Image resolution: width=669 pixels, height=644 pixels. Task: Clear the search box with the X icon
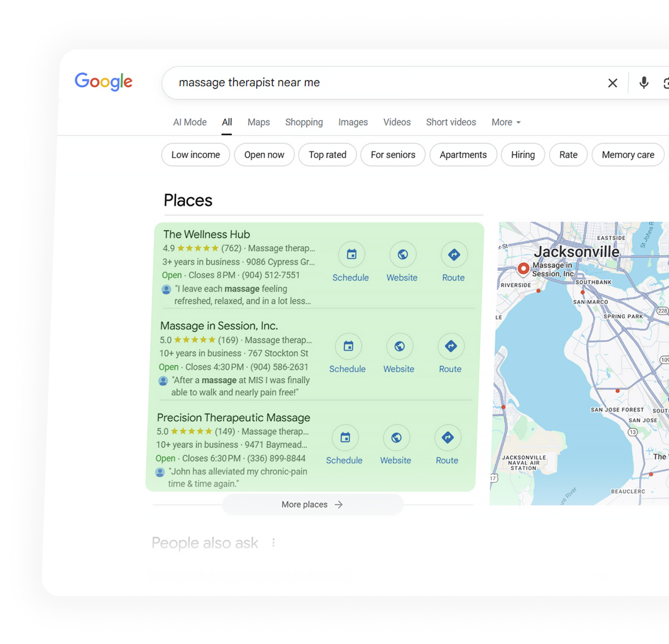point(612,83)
